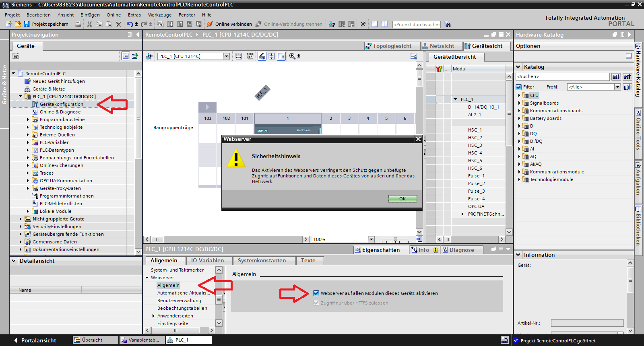644x346 pixels.
Task: Open the Profil Alle dropdown
Action: point(617,87)
